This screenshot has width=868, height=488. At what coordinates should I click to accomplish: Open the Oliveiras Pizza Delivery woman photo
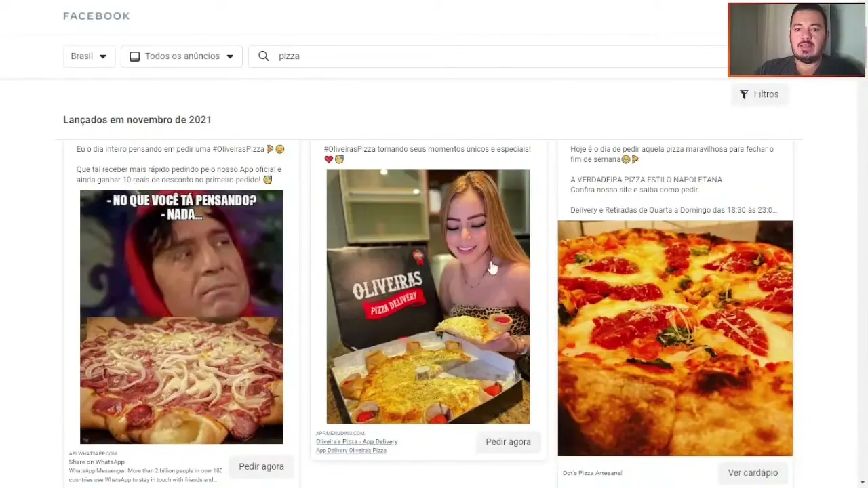point(428,297)
